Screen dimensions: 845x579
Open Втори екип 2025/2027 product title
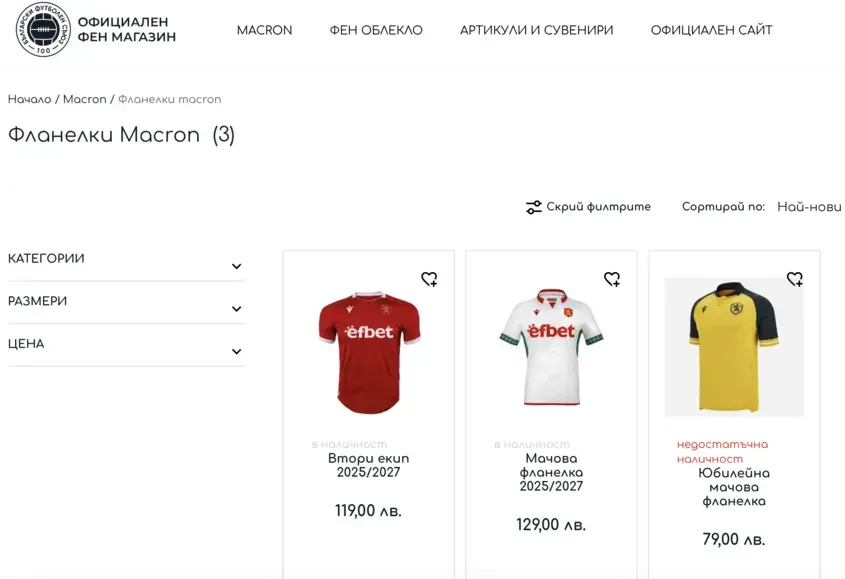[369, 465]
